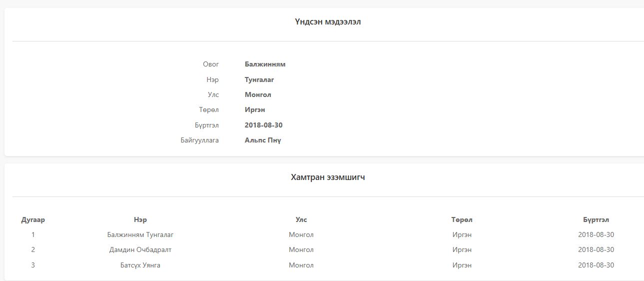
Task: Click the Үндсэн мэдээлэл section heading
Action: click(x=328, y=21)
